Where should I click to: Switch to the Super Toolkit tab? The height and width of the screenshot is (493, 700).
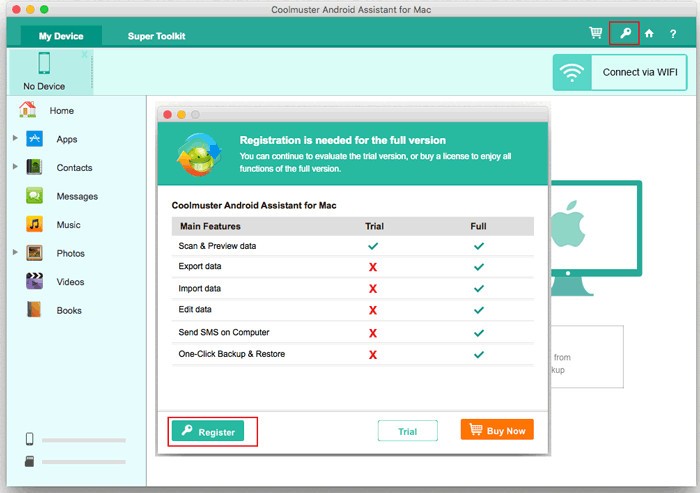pos(156,36)
